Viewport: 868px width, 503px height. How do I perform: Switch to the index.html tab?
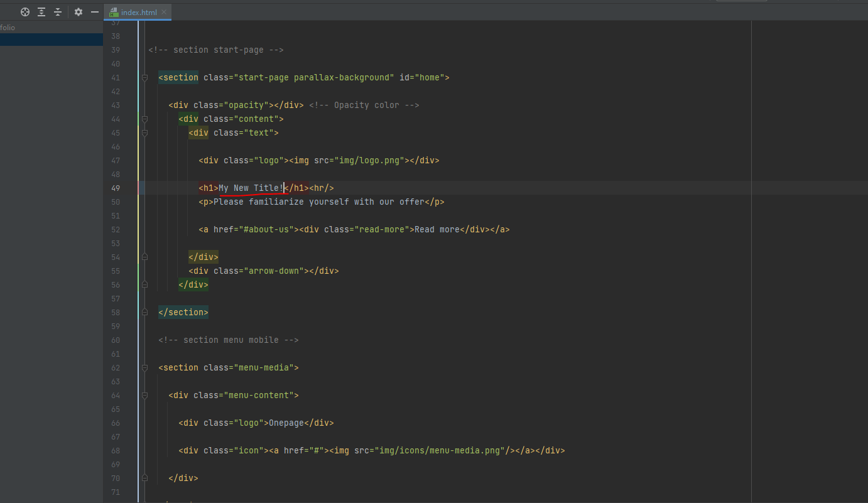[139, 12]
